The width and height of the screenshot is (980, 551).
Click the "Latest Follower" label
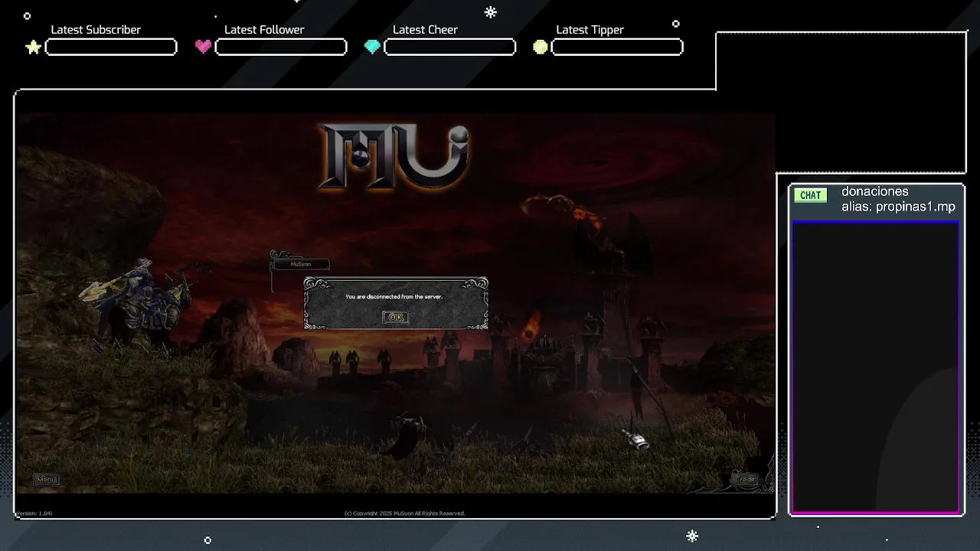(x=264, y=30)
